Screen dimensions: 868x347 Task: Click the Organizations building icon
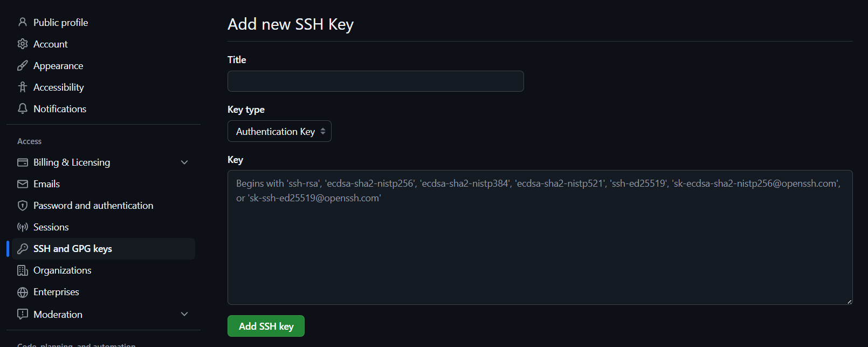[x=23, y=270]
